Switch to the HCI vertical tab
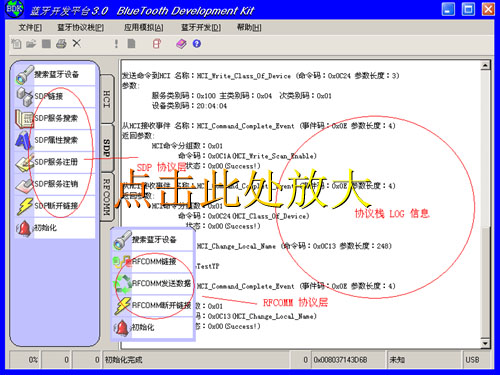 107,99
